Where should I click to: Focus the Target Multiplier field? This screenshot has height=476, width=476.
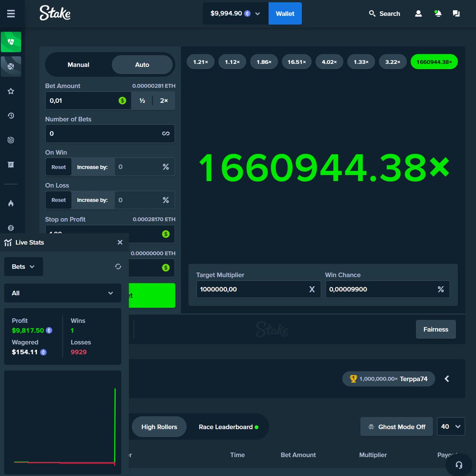coord(258,289)
